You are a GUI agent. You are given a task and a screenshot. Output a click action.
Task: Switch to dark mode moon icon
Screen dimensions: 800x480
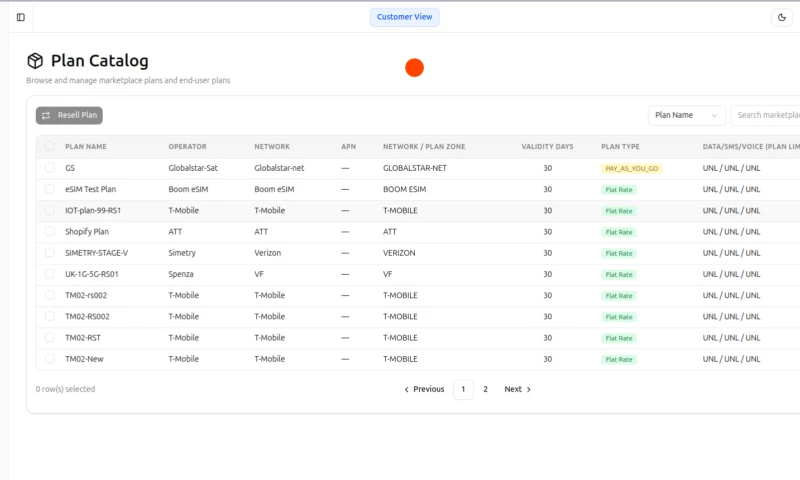click(x=782, y=17)
